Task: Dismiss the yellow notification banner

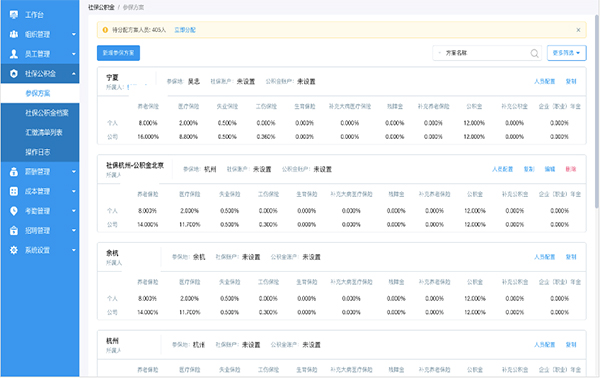Action: (578, 30)
